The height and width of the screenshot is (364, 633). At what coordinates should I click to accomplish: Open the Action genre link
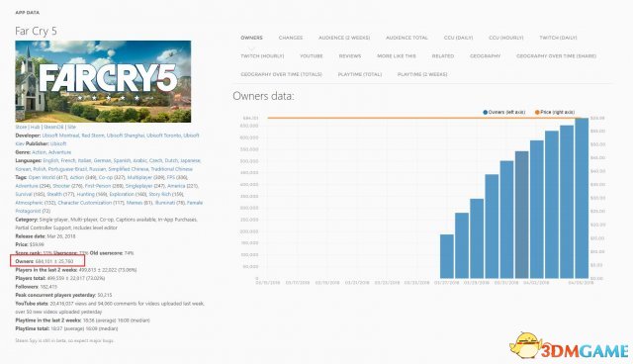coord(39,152)
